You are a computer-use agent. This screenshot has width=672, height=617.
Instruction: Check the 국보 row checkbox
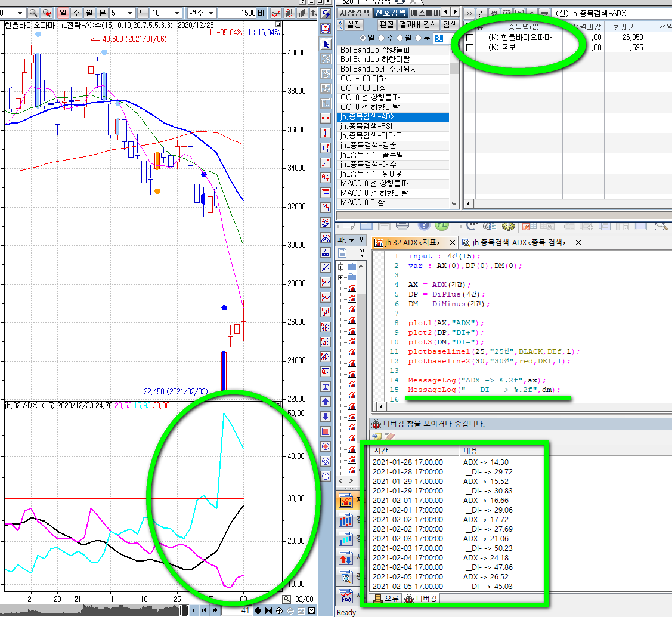pyautogui.click(x=470, y=47)
